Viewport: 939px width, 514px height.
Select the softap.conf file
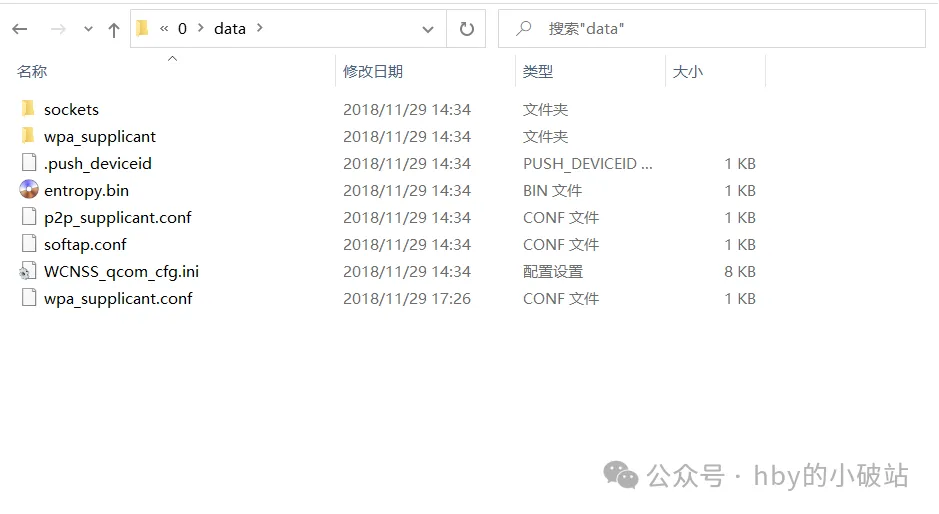point(85,244)
